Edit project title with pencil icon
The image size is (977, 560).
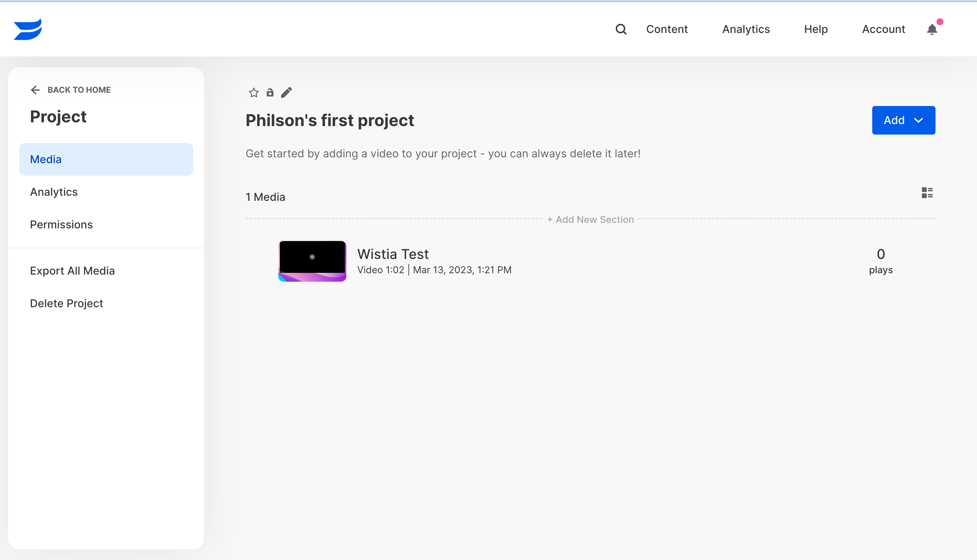coord(286,93)
